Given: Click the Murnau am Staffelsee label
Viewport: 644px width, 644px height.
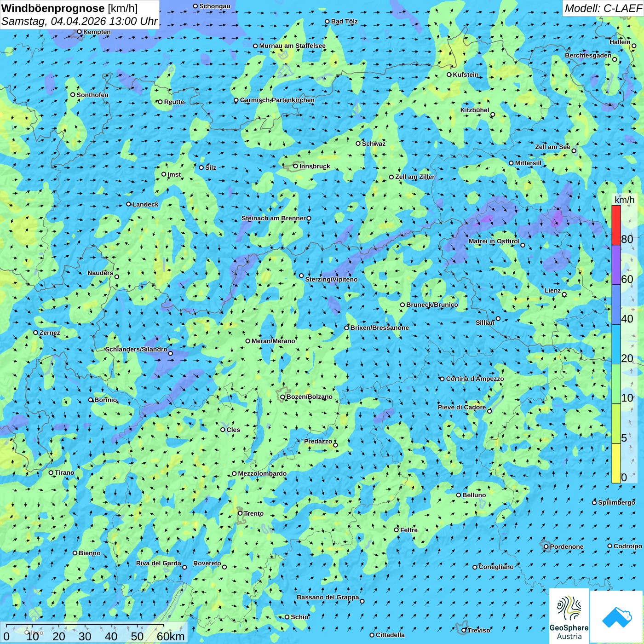Looking at the screenshot, I should point(292,46).
